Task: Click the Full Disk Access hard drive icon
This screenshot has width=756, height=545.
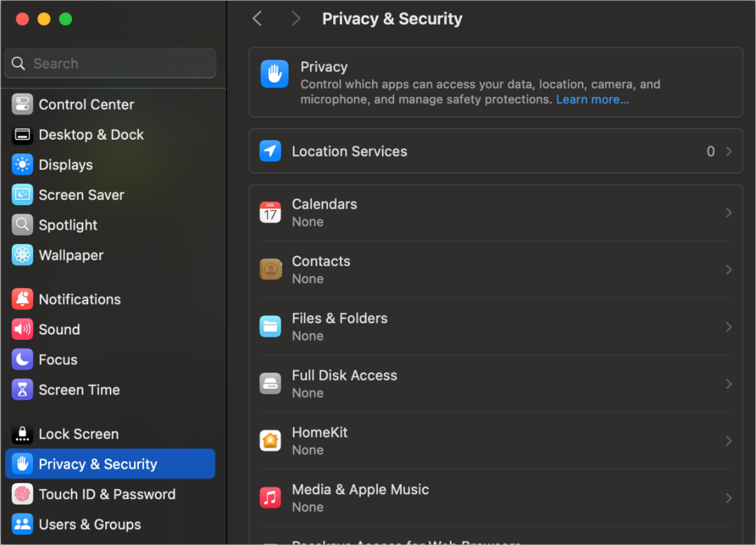Action: tap(271, 384)
